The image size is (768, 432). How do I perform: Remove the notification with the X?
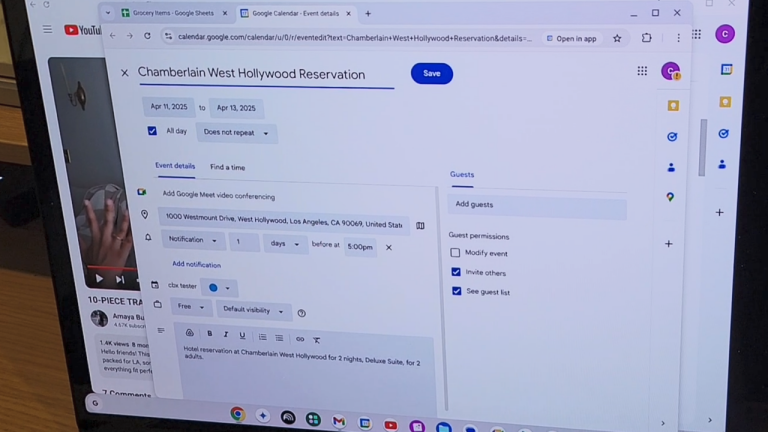tap(388, 247)
